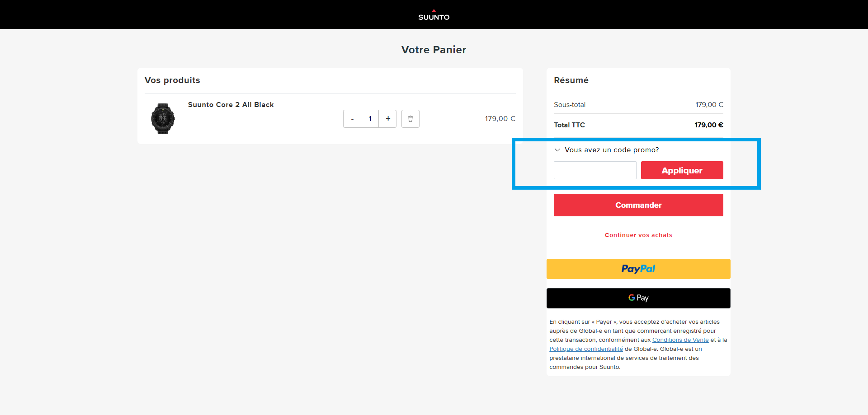Click the Vos produits heading
This screenshot has height=415, width=868.
(x=172, y=80)
